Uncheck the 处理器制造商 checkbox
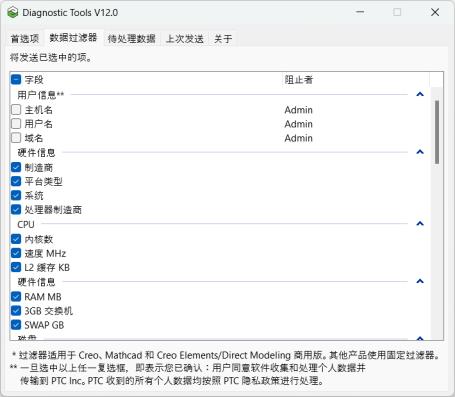The width and height of the screenshot is (455, 397). (16, 209)
